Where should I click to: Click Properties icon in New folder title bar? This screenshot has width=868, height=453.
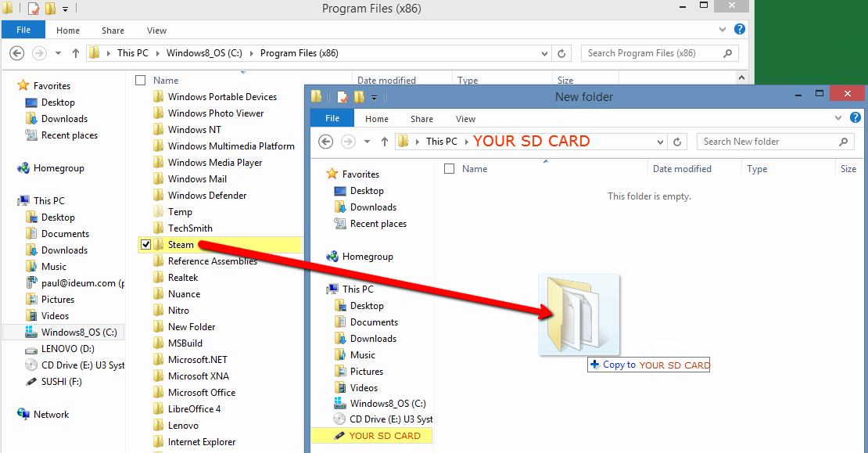pos(342,97)
